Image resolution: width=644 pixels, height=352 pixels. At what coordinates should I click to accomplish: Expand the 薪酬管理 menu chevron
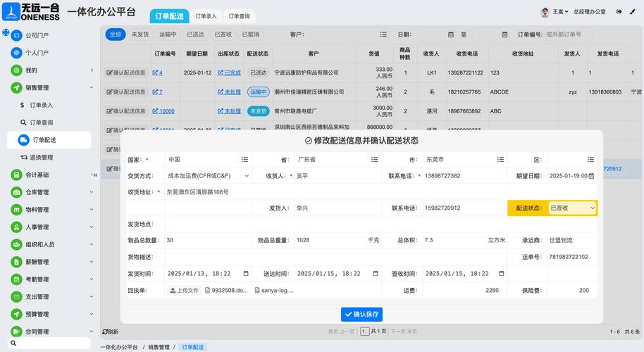tap(91, 262)
